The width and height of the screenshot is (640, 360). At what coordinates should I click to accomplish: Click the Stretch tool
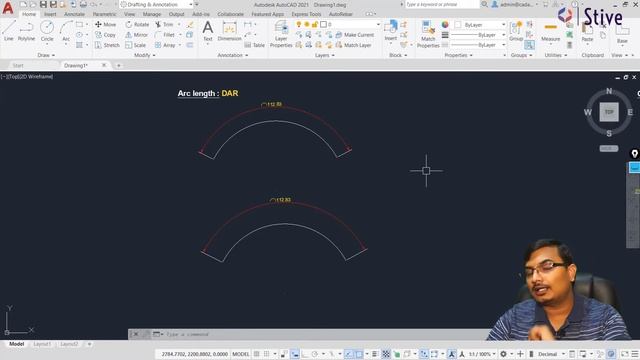(107, 45)
